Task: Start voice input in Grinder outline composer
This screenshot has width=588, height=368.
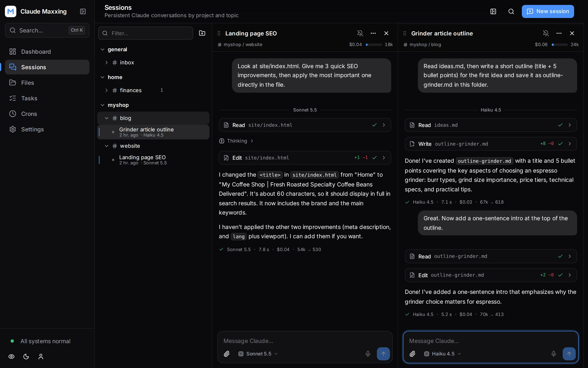Action: 553,354
